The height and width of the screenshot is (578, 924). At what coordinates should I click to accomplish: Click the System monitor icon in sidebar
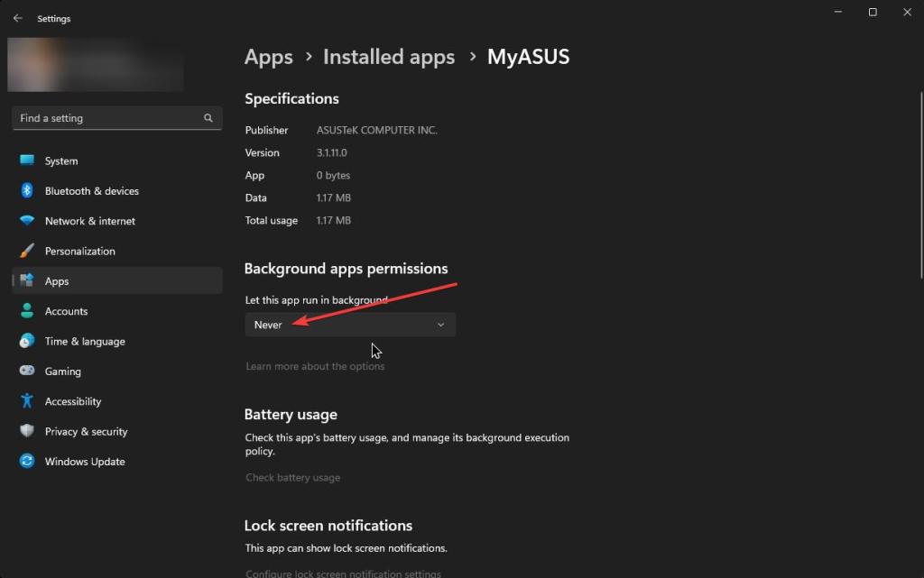27,161
